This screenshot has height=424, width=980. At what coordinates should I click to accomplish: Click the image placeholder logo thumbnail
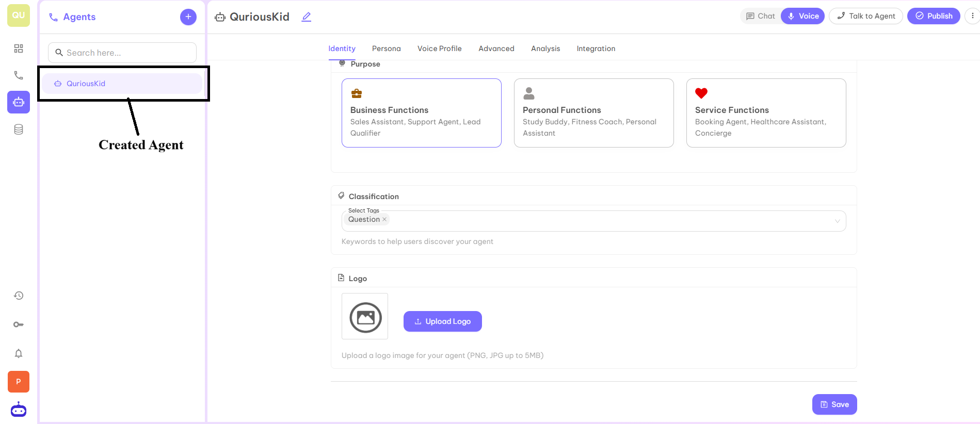tap(365, 316)
